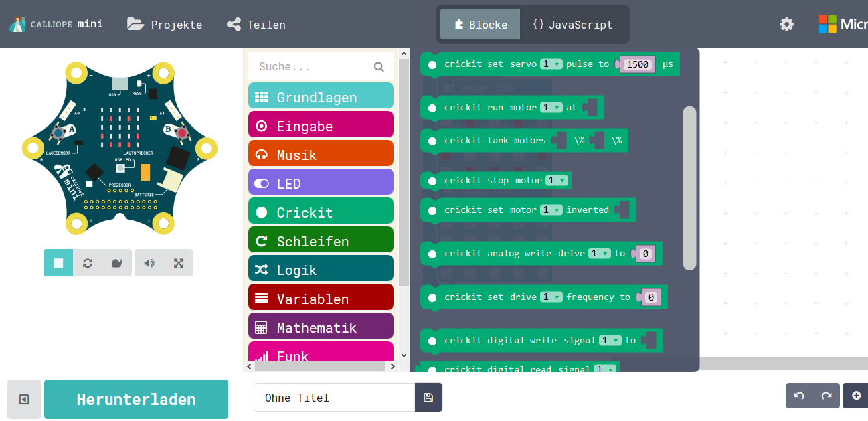This screenshot has width=868, height=421.
Task: Select the Crickit category
Action: [x=321, y=211]
